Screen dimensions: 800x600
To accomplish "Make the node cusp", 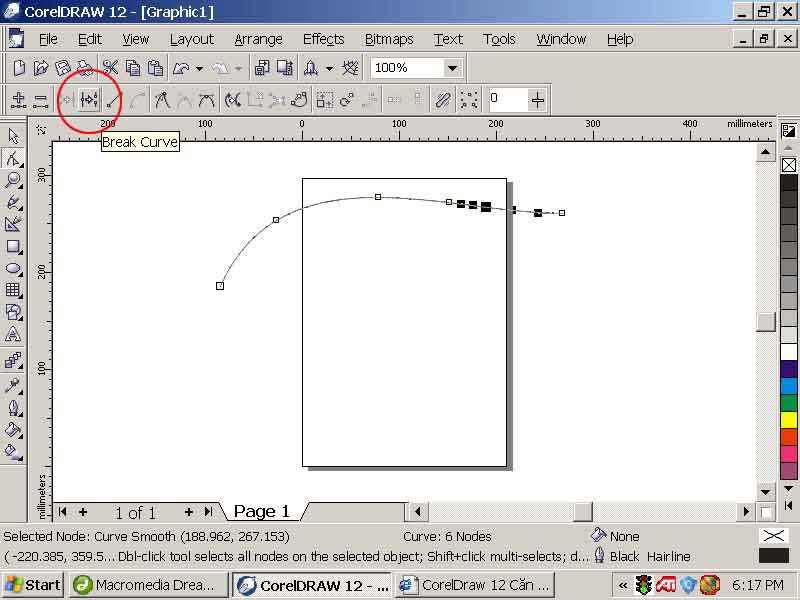I will [x=162, y=99].
